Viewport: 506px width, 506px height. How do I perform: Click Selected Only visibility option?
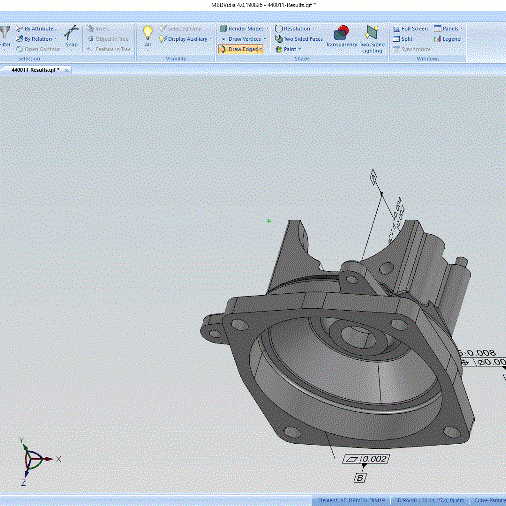(x=180, y=29)
